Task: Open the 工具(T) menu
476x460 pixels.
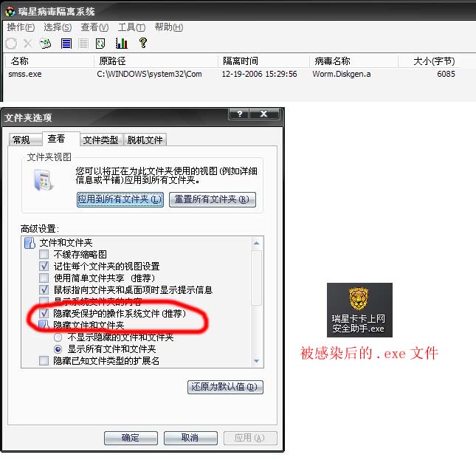Action: point(131,27)
